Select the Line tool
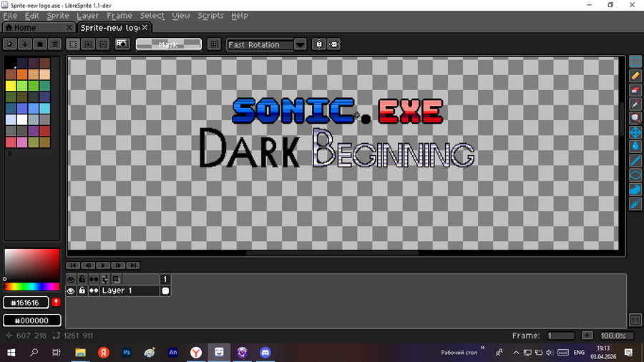 coord(635,161)
